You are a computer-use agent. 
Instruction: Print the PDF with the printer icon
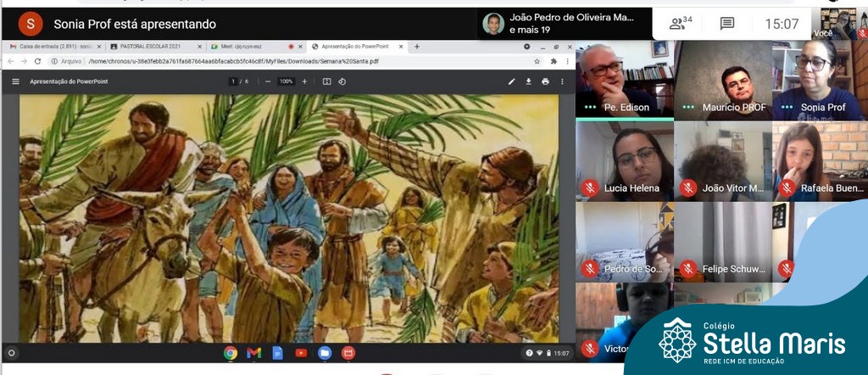(545, 81)
